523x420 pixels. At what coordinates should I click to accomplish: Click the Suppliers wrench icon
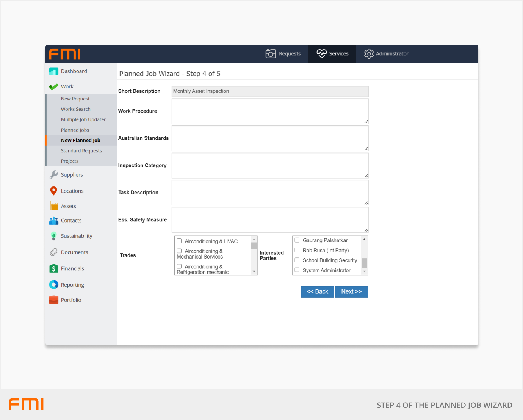pyautogui.click(x=53, y=175)
